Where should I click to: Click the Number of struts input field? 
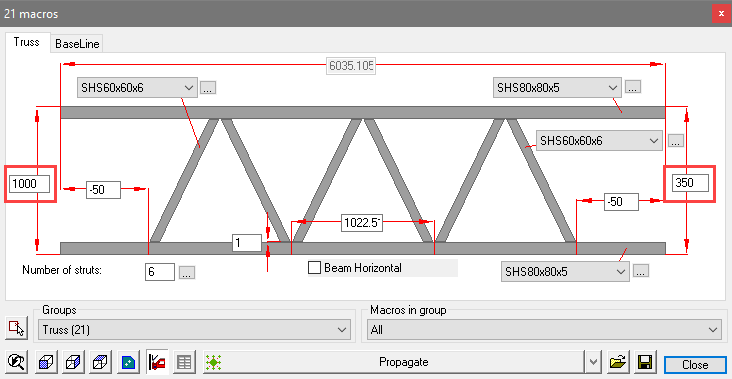(160, 272)
